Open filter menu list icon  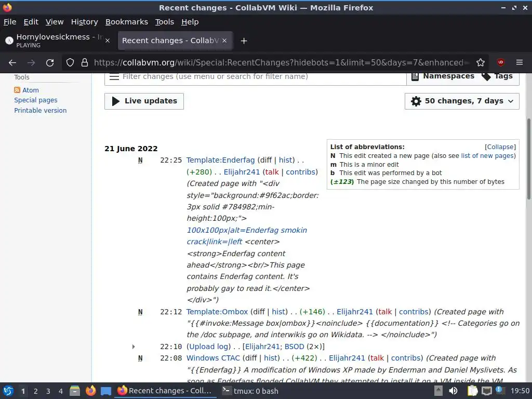pos(114,77)
